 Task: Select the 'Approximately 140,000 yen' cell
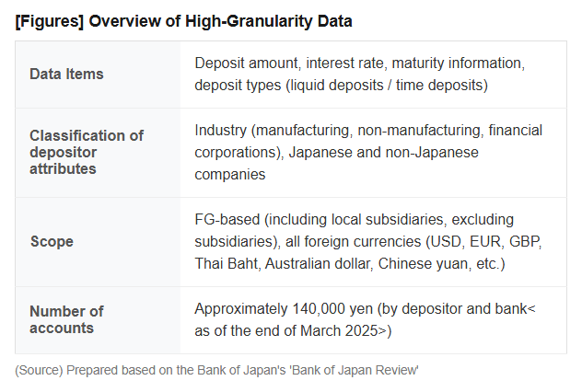(x=373, y=320)
